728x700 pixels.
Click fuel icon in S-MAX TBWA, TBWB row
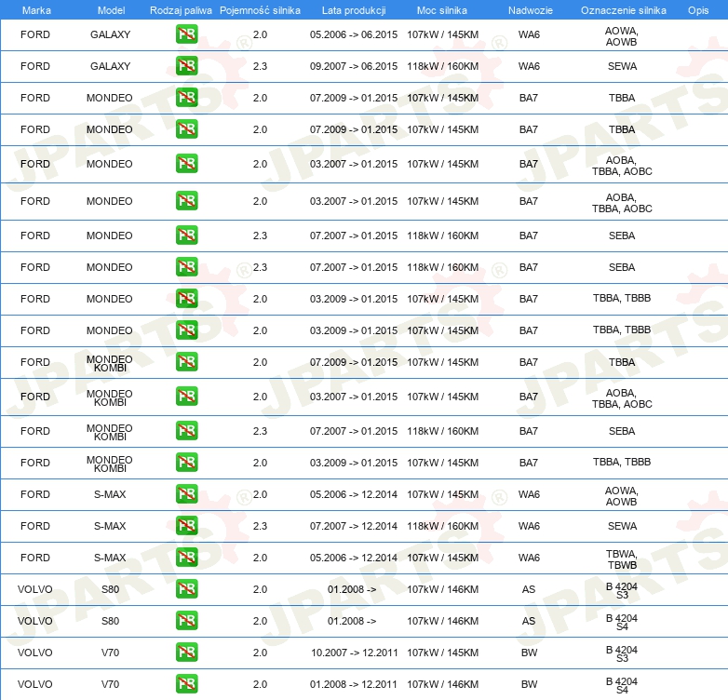[x=186, y=557]
